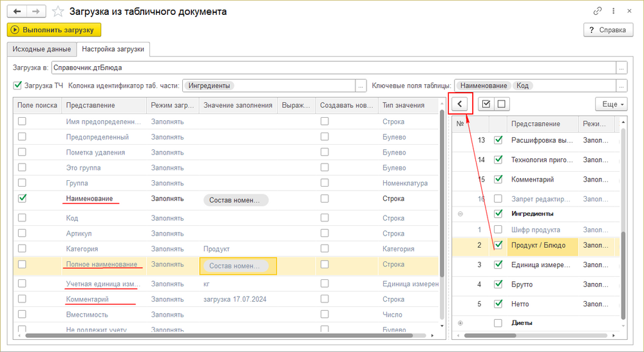Uncheck the Брутто row checkbox
The image size is (644, 352).
coord(498,284)
